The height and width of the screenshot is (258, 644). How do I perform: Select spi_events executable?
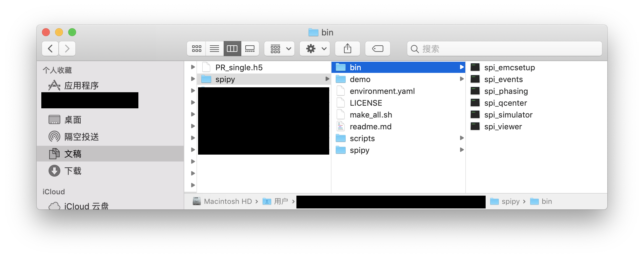[536, 79]
